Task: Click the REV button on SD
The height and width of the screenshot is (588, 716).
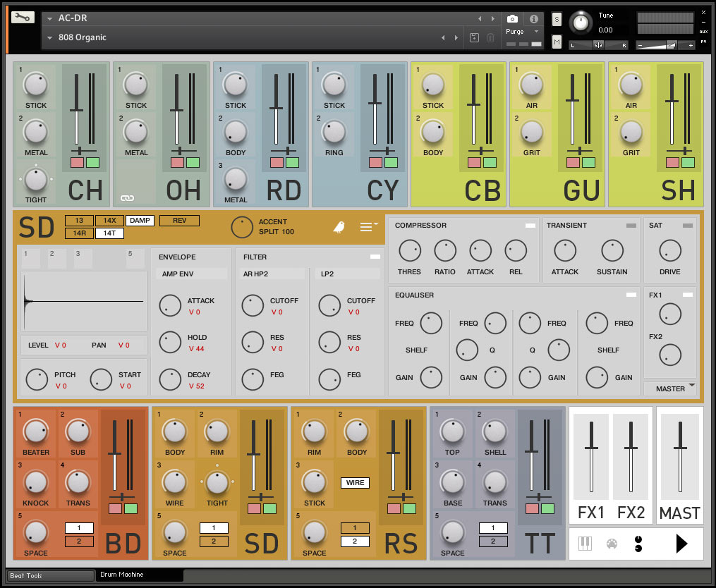Action: (x=180, y=220)
